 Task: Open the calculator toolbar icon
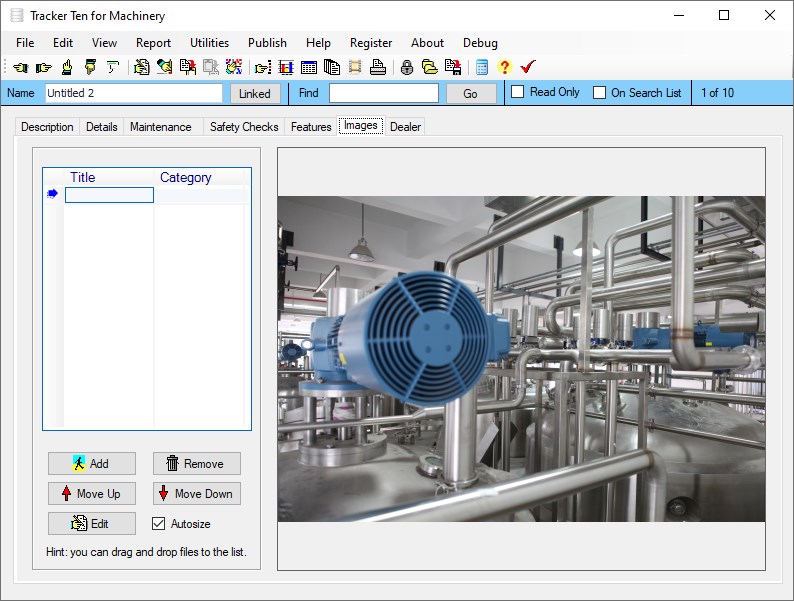(x=482, y=68)
